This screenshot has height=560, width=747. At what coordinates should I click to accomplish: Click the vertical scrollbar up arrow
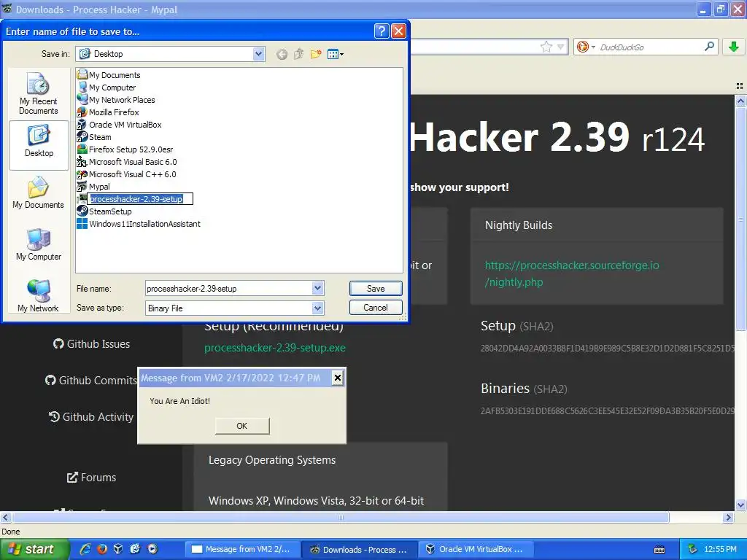[740, 101]
